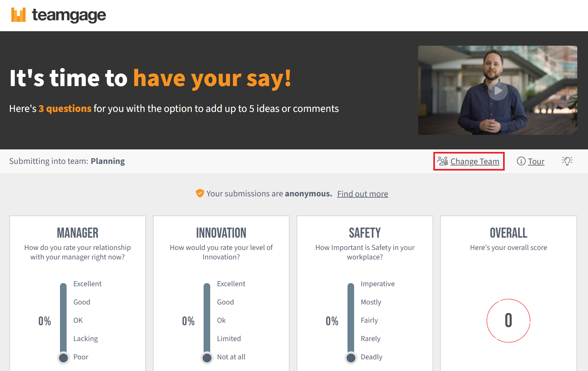The height and width of the screenshot is (371, 588).
Task: Click the teamgage logo icon
Action: (18, 15)
